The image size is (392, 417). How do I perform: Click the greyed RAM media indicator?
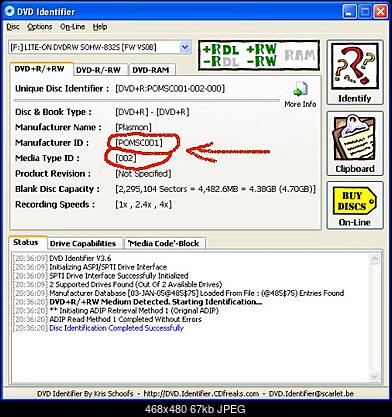300,55
